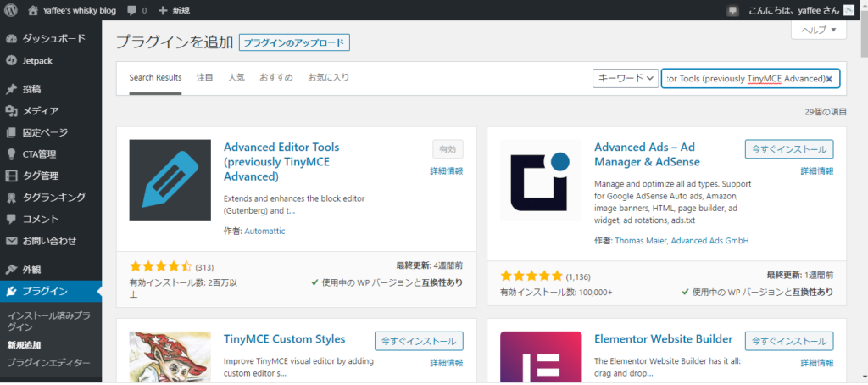The width and height of the screenshot is (868, 385).
Task: Open the Advanced Editor Tools plugin title
Action: pos(281,162)
